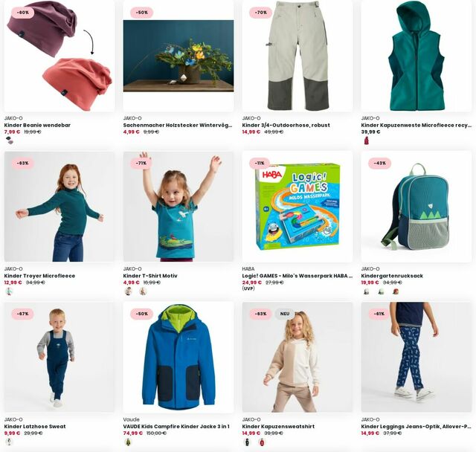
Task: Pick the second color variant of Kinder T-Shirt Motiv
Action: [x=143, y=291]
